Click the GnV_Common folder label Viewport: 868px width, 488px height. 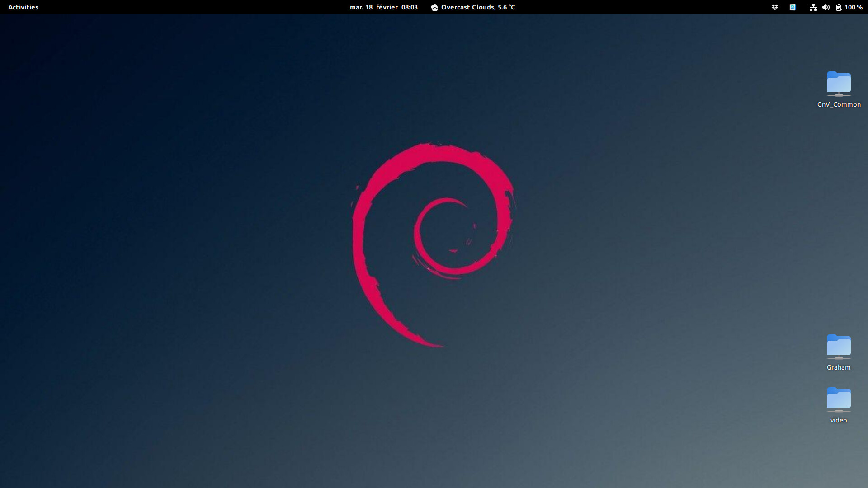click(839, 104)
